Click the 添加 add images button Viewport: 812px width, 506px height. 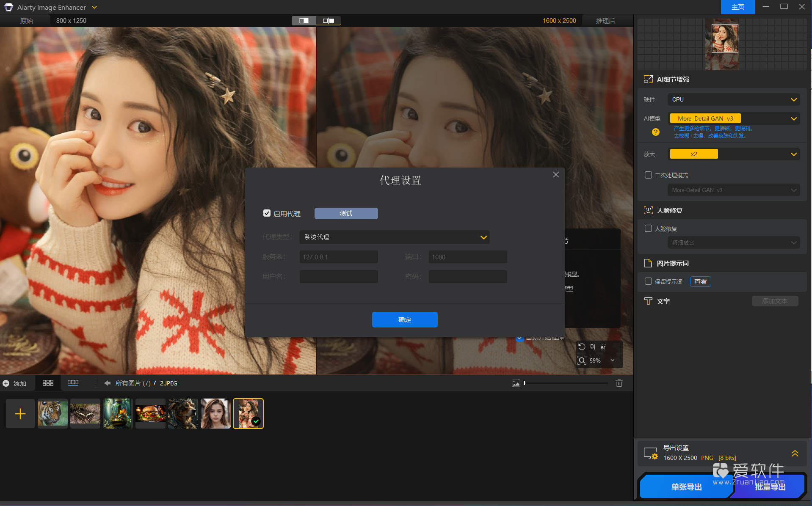coord(15,383)
